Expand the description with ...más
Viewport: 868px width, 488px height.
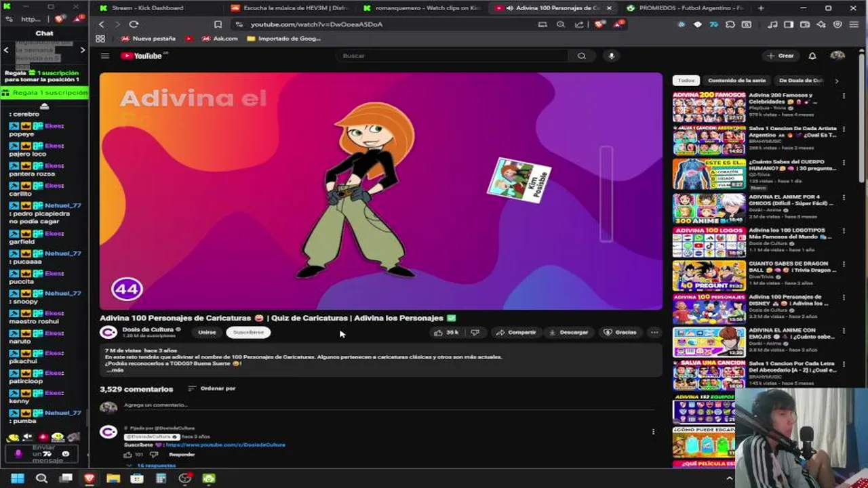coord(115,370)
